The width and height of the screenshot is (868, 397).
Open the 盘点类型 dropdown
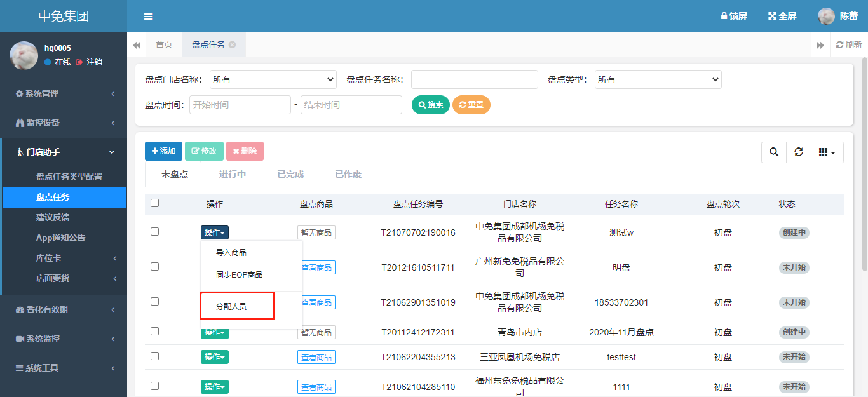[658, 79]
